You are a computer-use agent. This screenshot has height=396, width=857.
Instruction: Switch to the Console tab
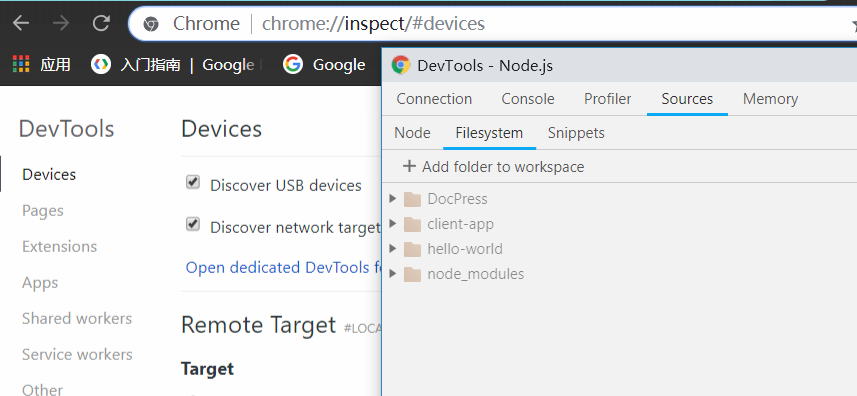[528, 99]
